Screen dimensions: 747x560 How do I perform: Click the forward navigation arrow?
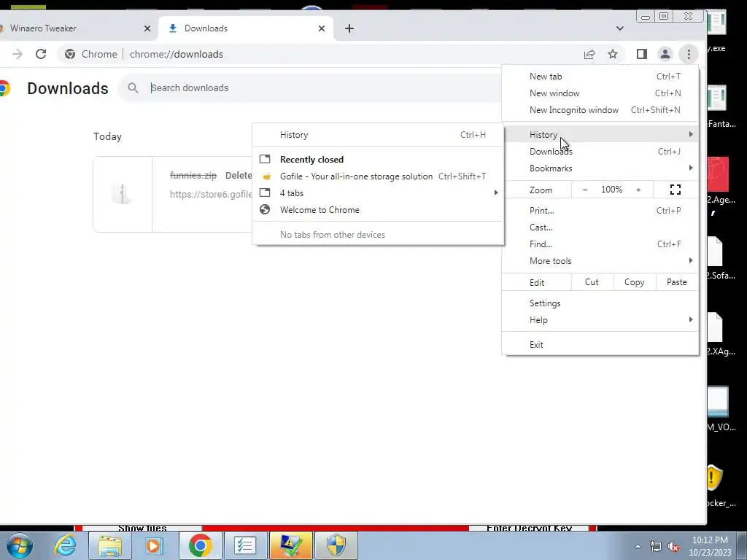click(x=18, y=54)
